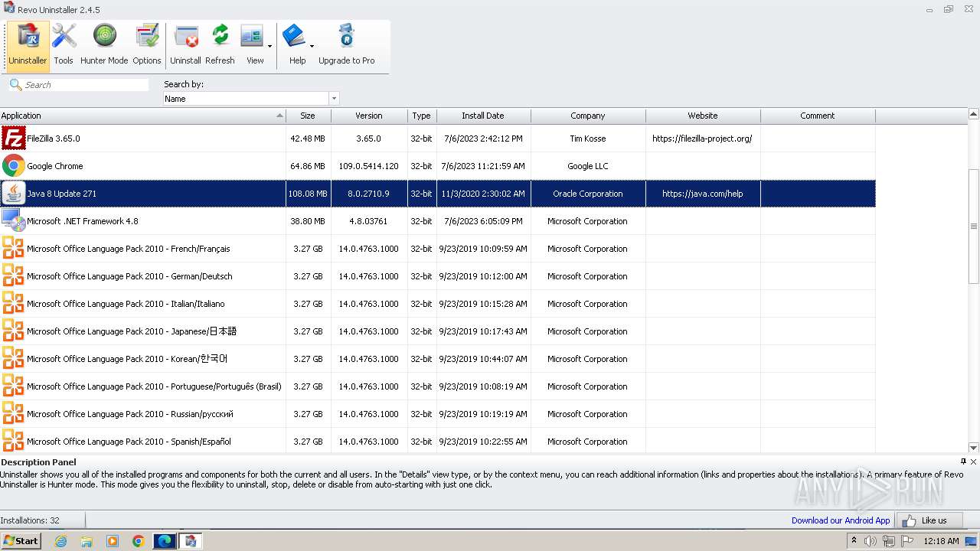
Task: Click the Search input field
Action: pos(86,85)
